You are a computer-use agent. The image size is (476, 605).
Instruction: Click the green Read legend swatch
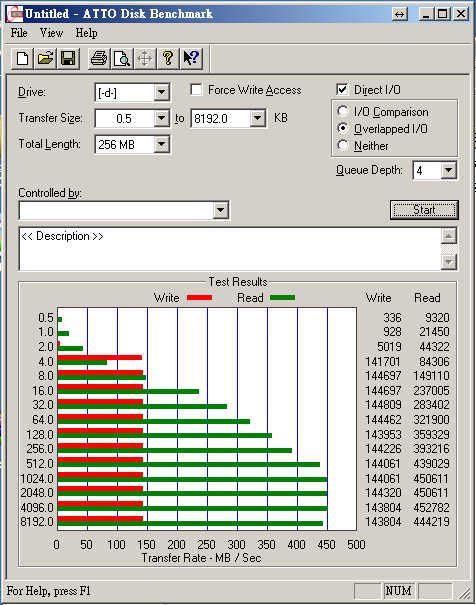point(282,297)
